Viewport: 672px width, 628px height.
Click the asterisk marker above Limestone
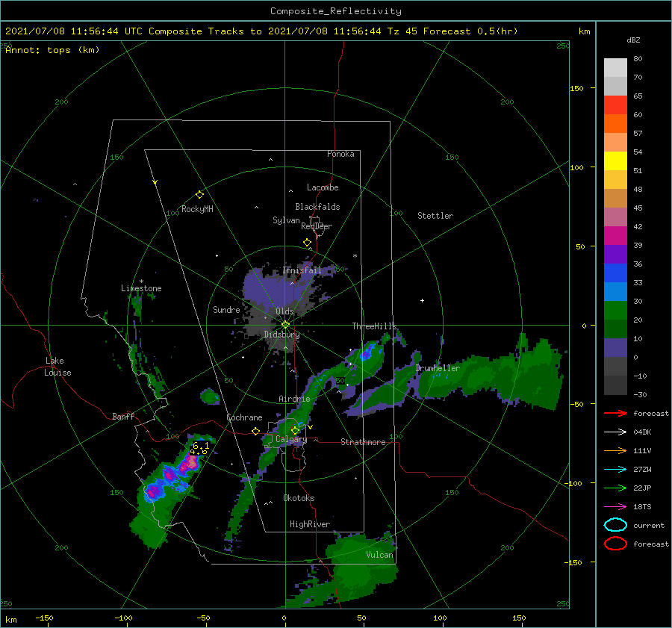tap(141, 282)
